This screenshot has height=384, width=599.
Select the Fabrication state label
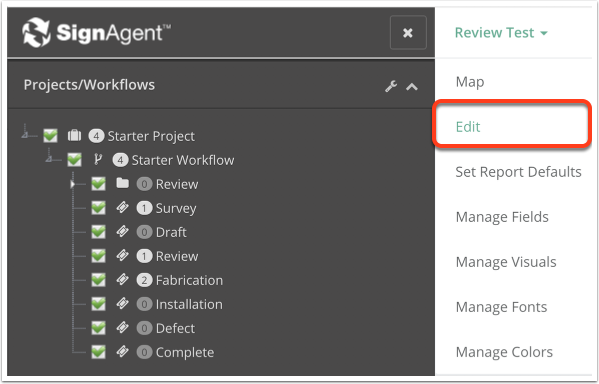[189, 280]
